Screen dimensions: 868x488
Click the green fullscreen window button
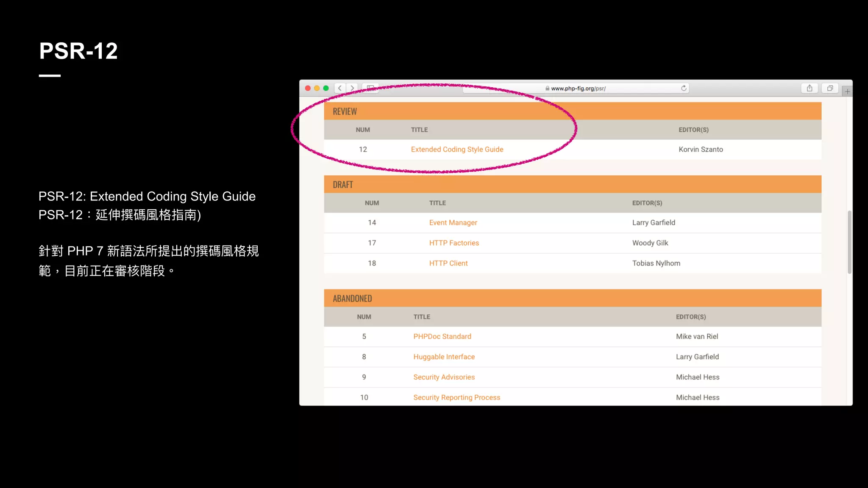[326, 88]
